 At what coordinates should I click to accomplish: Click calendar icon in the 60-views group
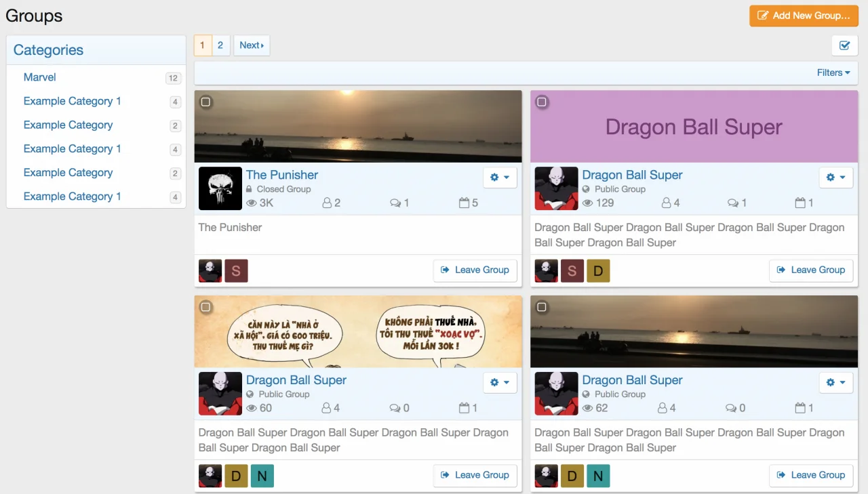pos(465,408)
